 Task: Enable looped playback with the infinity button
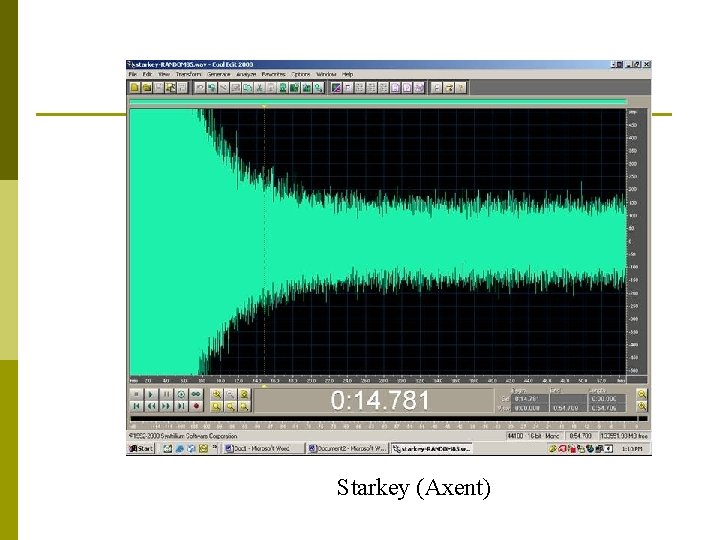pos(197,394)
